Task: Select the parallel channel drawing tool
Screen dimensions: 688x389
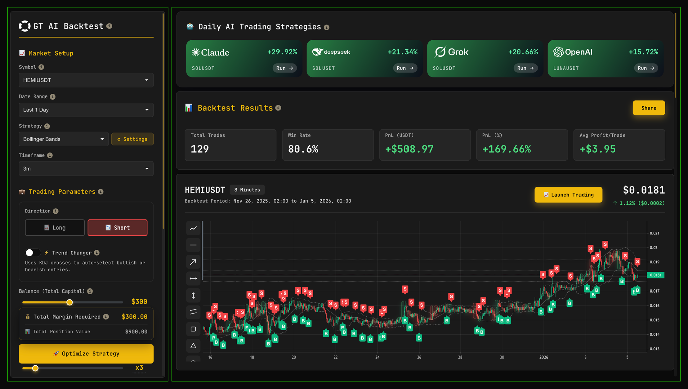Action: click(x=193, y=312)
